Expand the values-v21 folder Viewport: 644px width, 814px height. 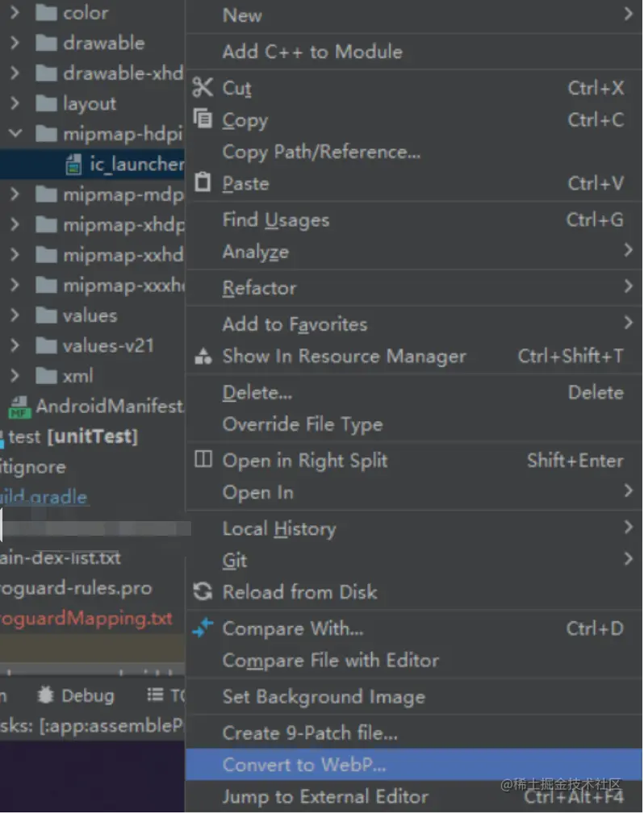coord(15,345)
